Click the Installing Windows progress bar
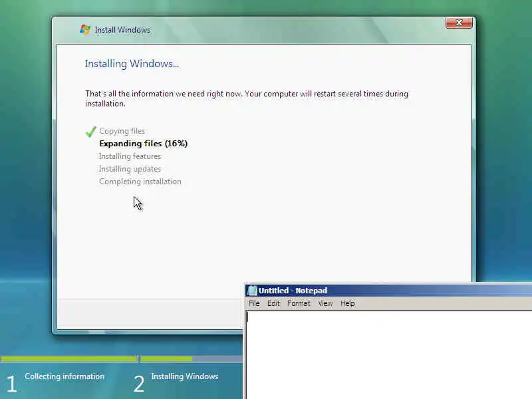532x399 pixels. (192, 358)
